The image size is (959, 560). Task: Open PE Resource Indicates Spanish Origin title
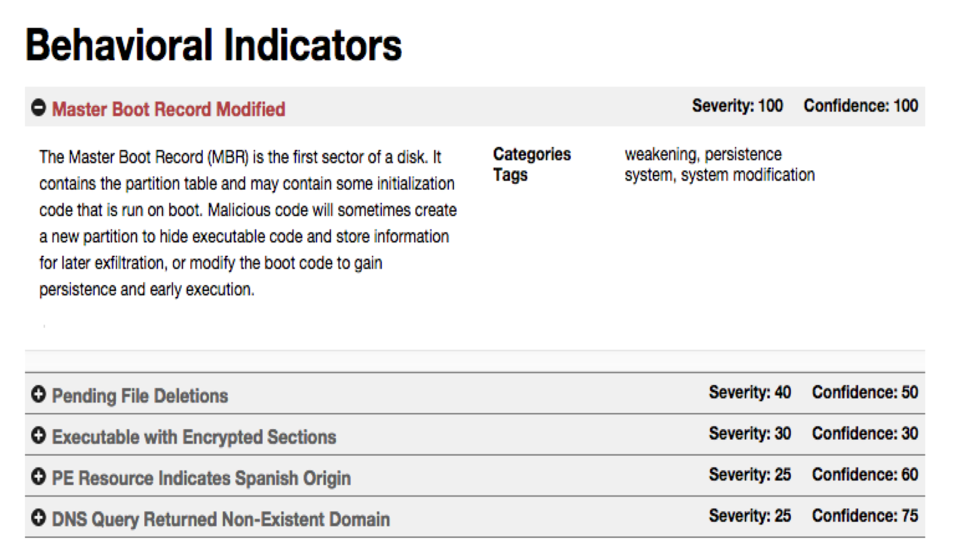point(201,478)
